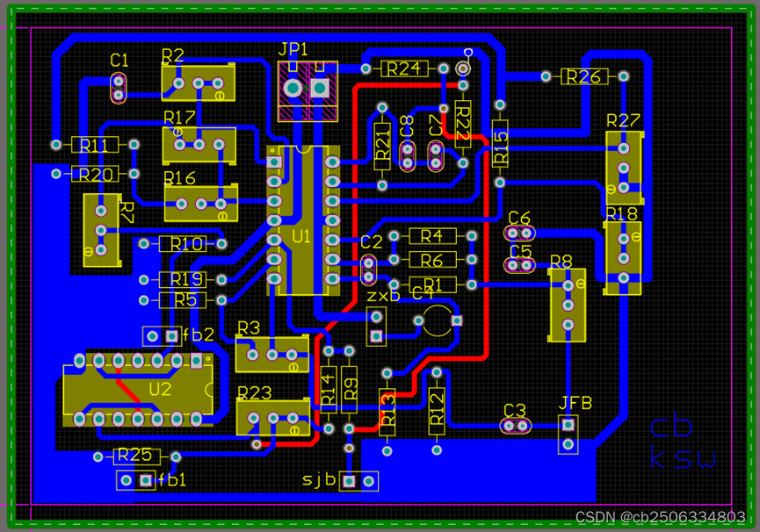760x532 pixels.
Task: Click the R1 resistor label
Action: pyautogui.click(x=433, y=285)
